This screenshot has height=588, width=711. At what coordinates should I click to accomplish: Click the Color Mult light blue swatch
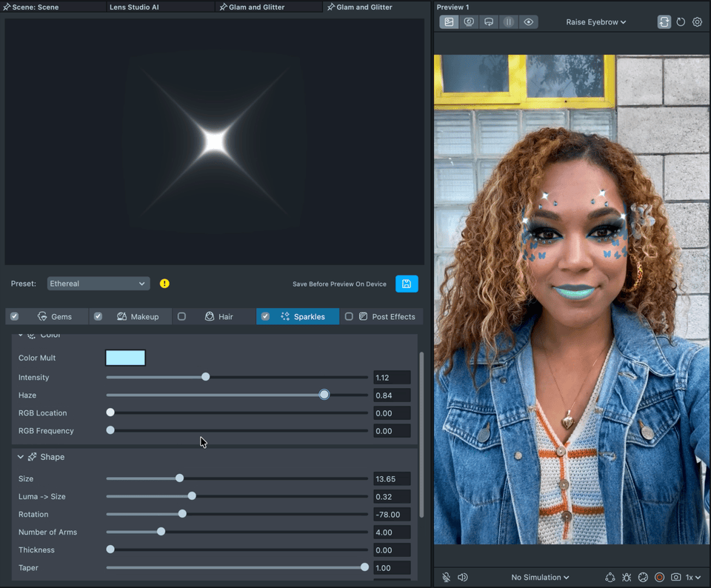coord(125,358)
